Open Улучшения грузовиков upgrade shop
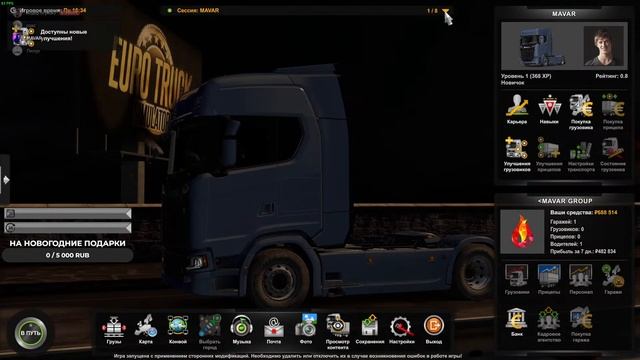The width and height of the screenshot is (640, 360). pyautogui.click(x=517, y=154)
